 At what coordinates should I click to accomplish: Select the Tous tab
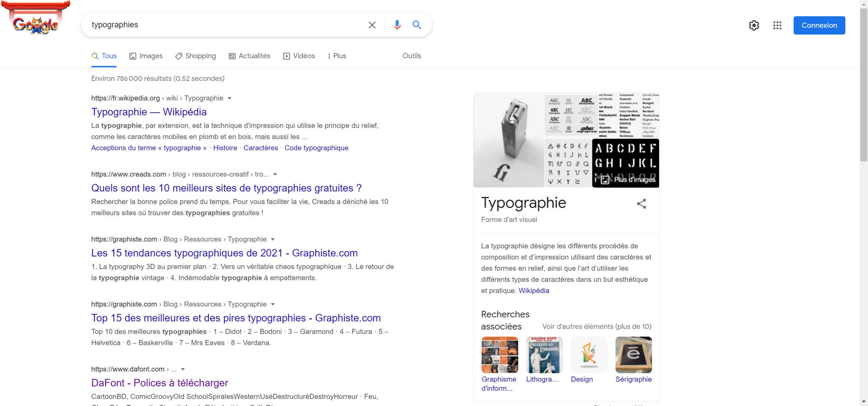pyautogui.click(x=104, y=56)
